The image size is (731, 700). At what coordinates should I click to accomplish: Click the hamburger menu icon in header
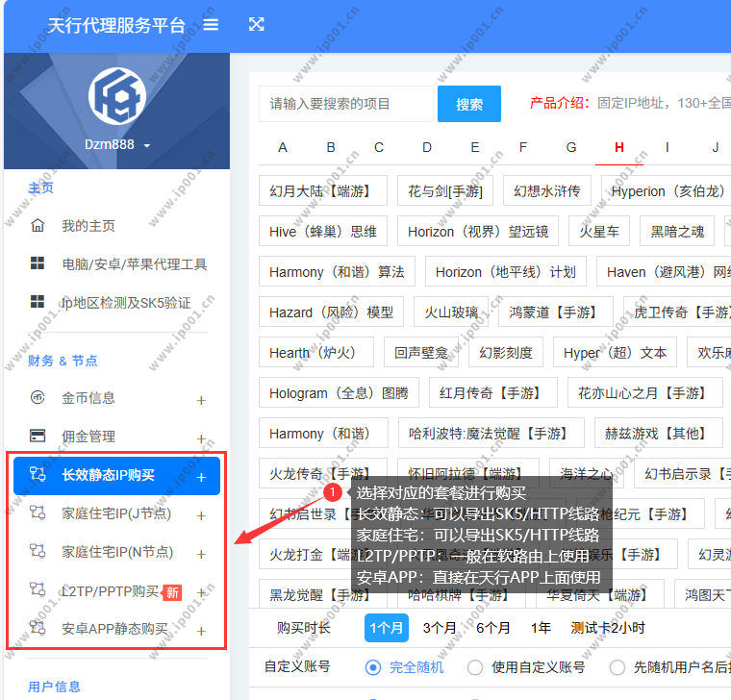[x=211, y=25]
